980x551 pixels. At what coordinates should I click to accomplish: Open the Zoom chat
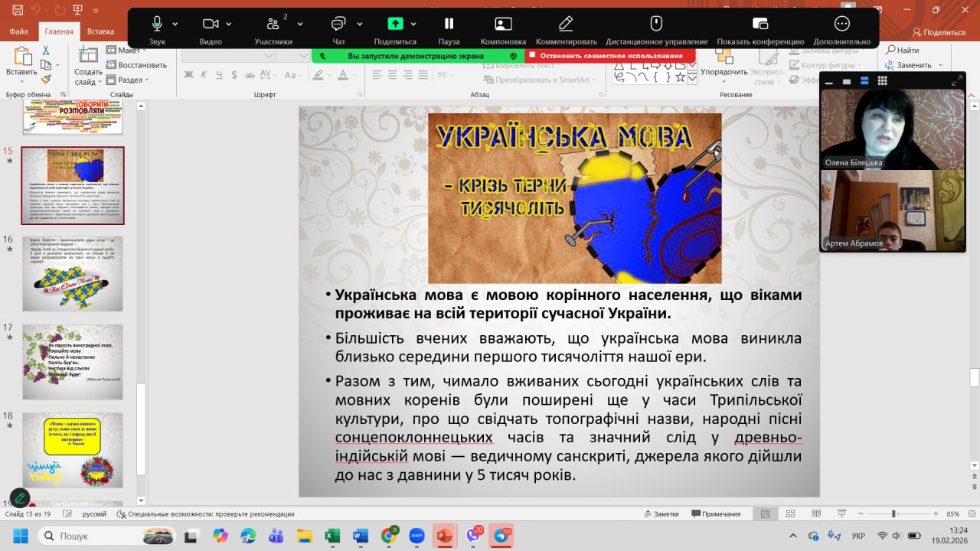coord(338,24)
